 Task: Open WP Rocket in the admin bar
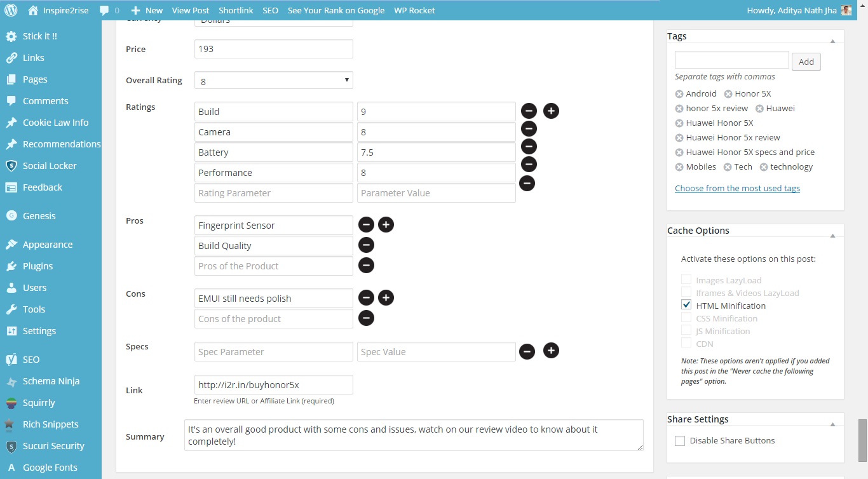tap(414, 10)
